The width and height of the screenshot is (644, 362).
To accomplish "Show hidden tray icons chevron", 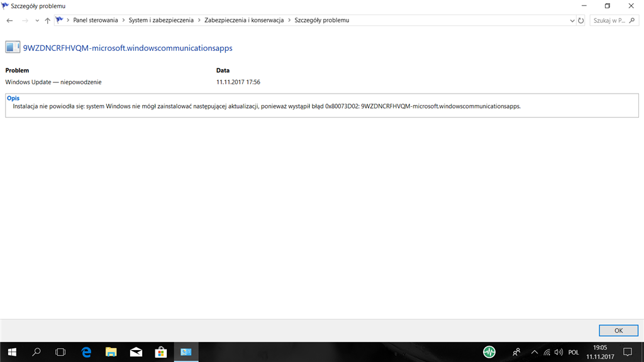I will coord(535,352).
